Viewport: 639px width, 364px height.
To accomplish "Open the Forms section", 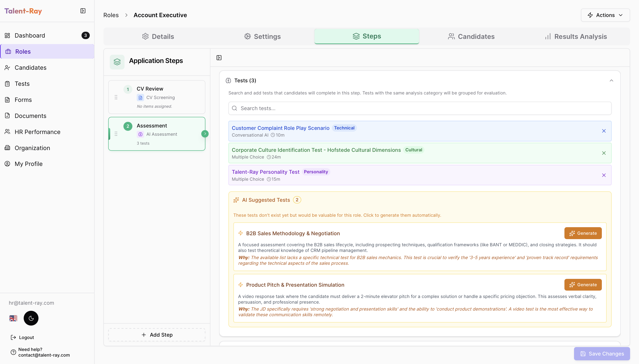I will coord(23,99).
